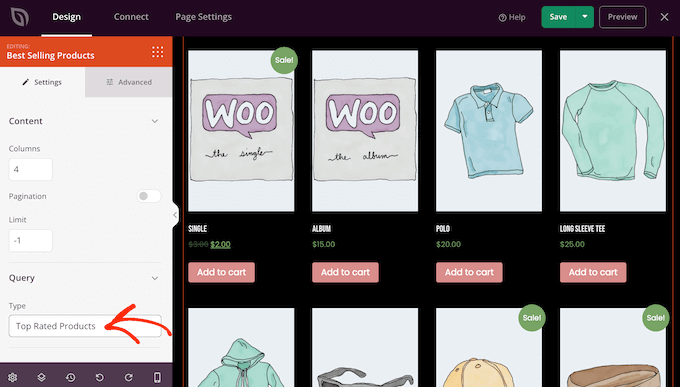
Task: Select the blue polo shirt image
Action: 489,131
